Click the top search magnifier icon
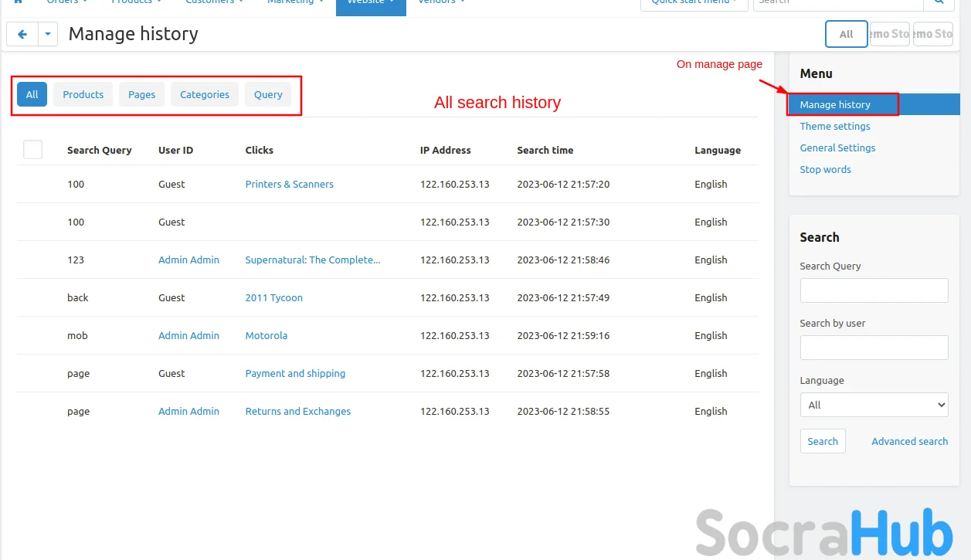This screenshot has height=560, width=971. 938,2
